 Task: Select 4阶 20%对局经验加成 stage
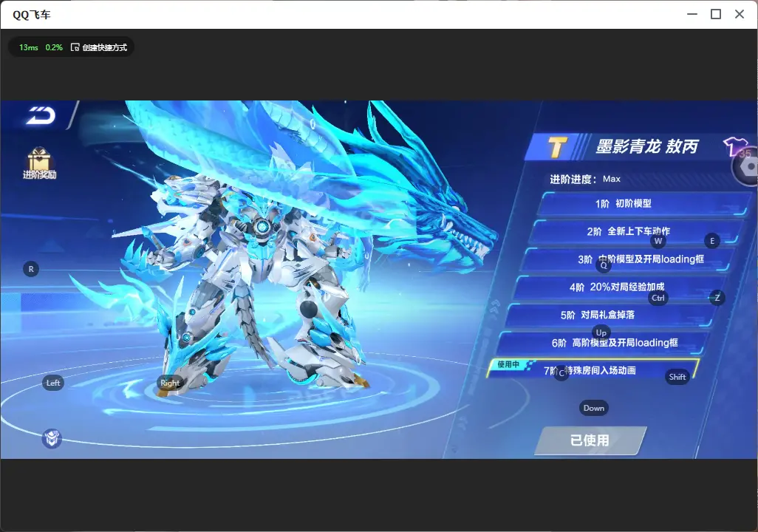coord(618,287)
